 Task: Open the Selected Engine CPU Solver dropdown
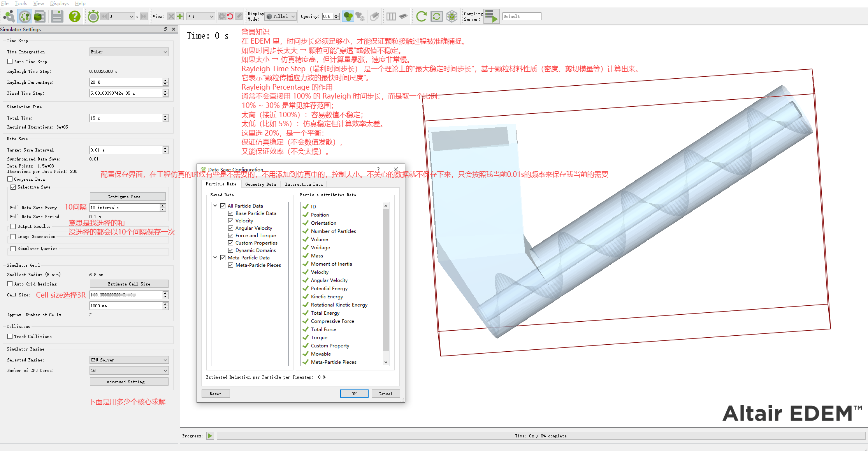pyautogui.click(x=129, y=360)
